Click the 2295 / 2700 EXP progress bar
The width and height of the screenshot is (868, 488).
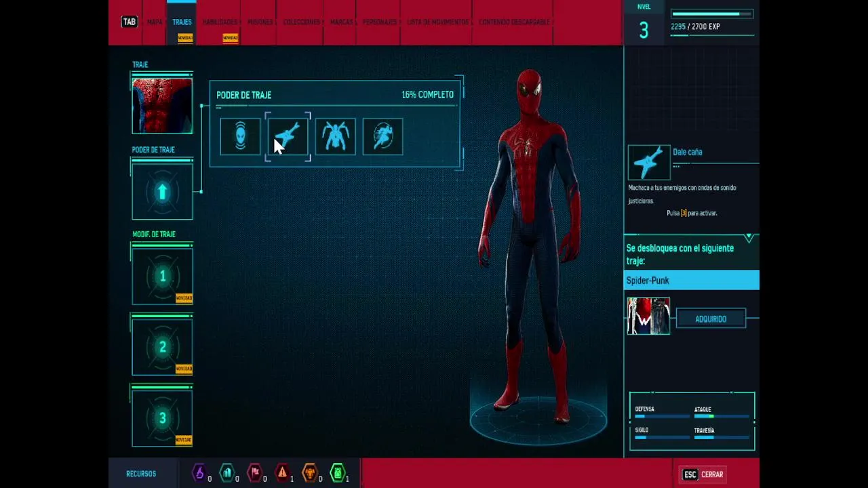[712, 14]
